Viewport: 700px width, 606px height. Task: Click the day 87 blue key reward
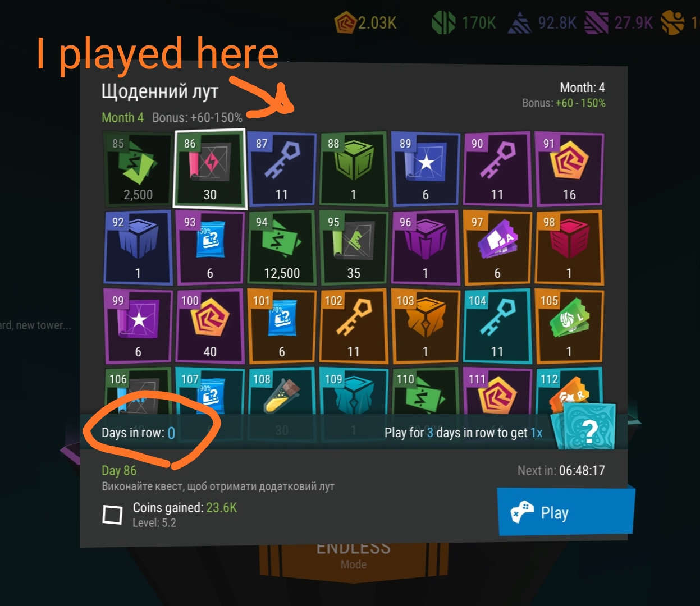point(282,169)
